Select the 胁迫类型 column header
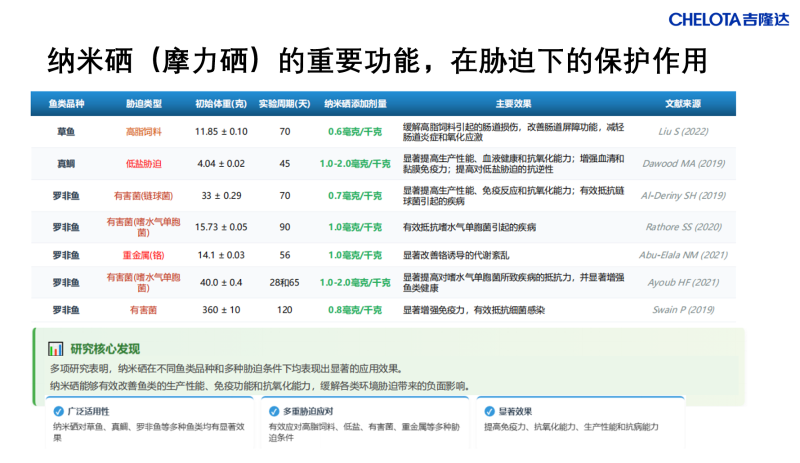The image size is (800, 463). (144, 103)
